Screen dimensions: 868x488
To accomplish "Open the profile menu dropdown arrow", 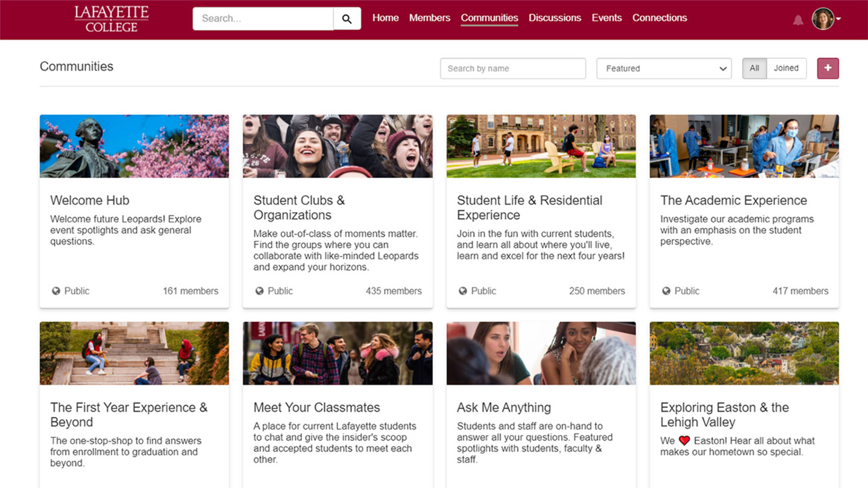I will 838,19.
